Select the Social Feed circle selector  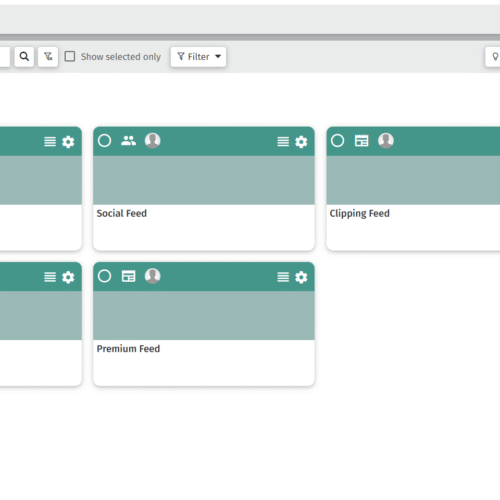click(x=104, y=141)
